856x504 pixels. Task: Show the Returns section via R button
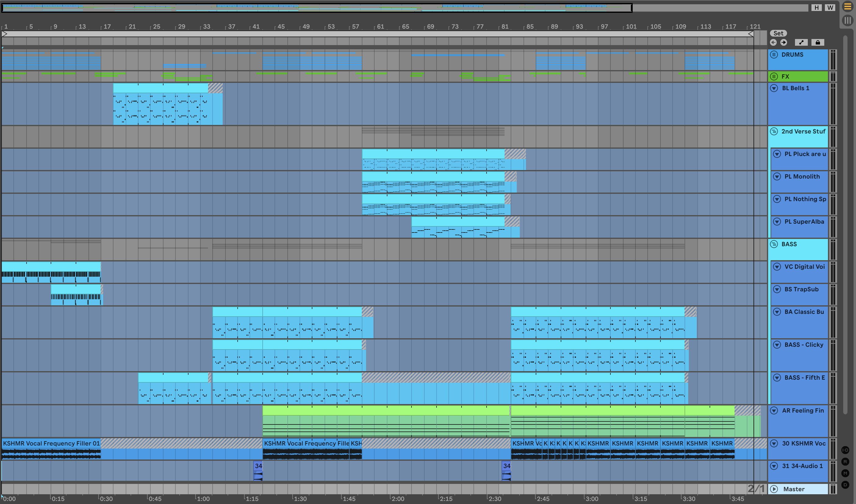click(845, 462)
